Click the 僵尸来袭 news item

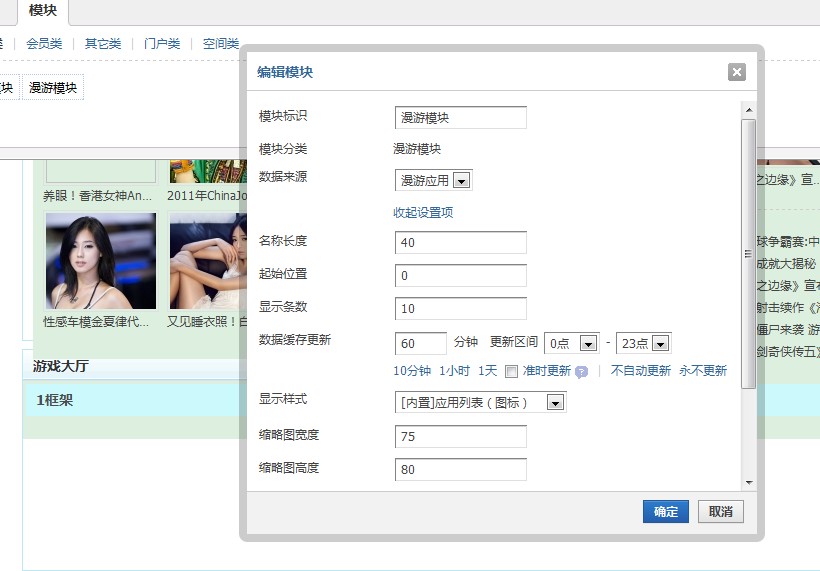pyautogui.click(x=788, y=329)
